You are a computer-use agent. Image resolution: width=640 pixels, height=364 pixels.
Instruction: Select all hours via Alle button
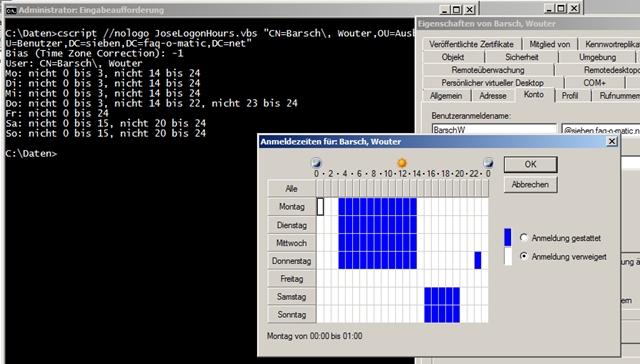point(291,189)
